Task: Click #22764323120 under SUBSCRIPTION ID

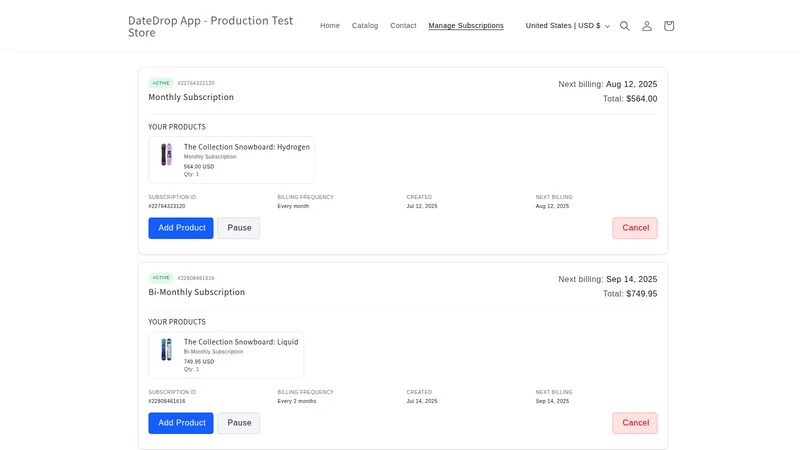Action: pos(167,206)
